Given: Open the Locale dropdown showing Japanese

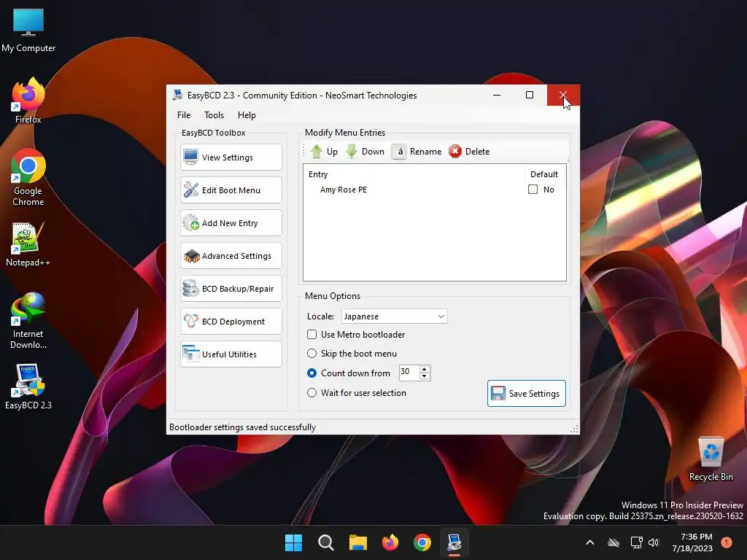Looking at the screenshot, I should [395, 316].
